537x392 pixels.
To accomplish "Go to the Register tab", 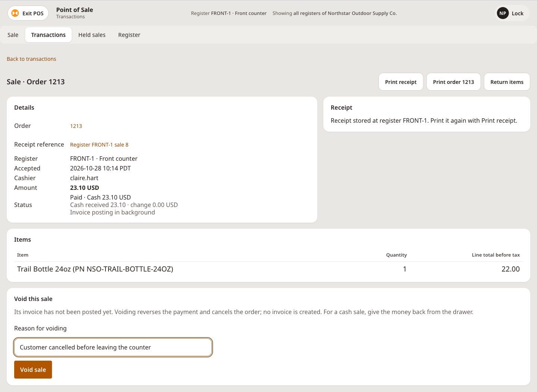I will tap(129, 35).
